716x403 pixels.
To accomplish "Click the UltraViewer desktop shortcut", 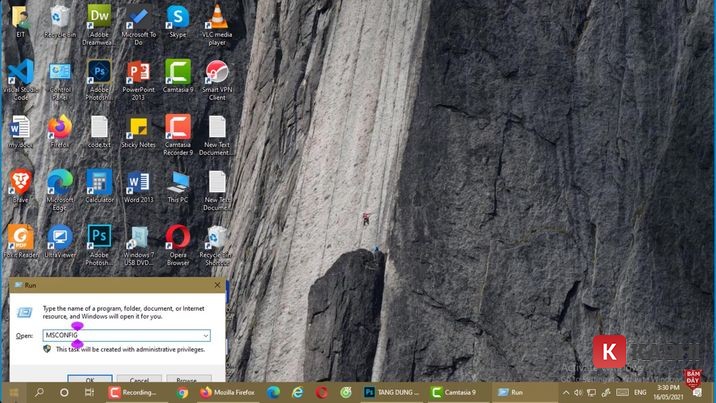I will (x=60, y=242).
